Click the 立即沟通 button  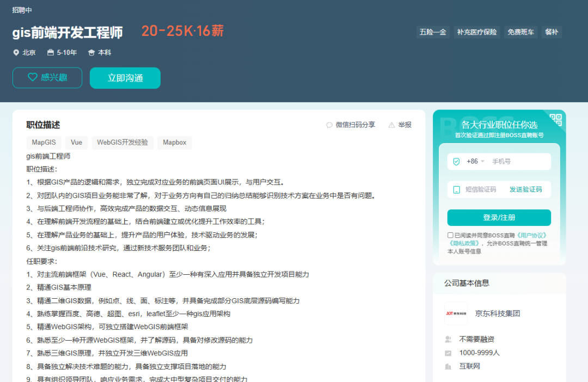coord(125,77)
